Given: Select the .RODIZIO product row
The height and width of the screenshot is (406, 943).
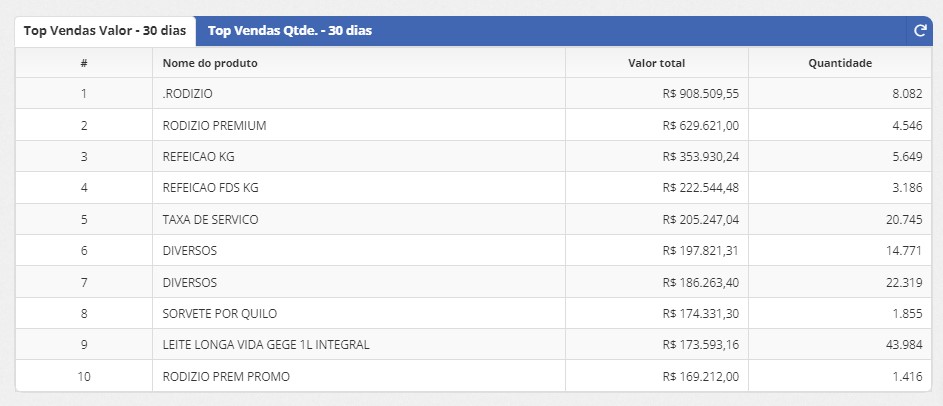Looking at the screenshot, I should pyautogui.click(x=473, y=94).
